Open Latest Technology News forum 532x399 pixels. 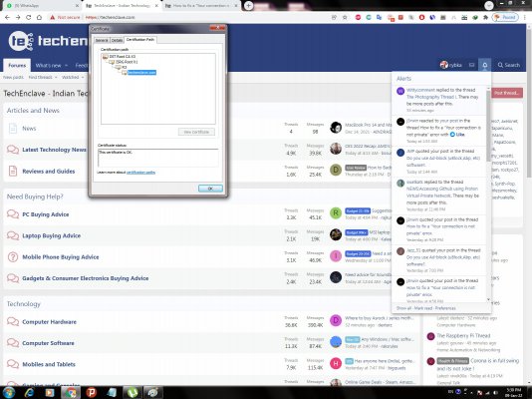click(x=54, y=150)
